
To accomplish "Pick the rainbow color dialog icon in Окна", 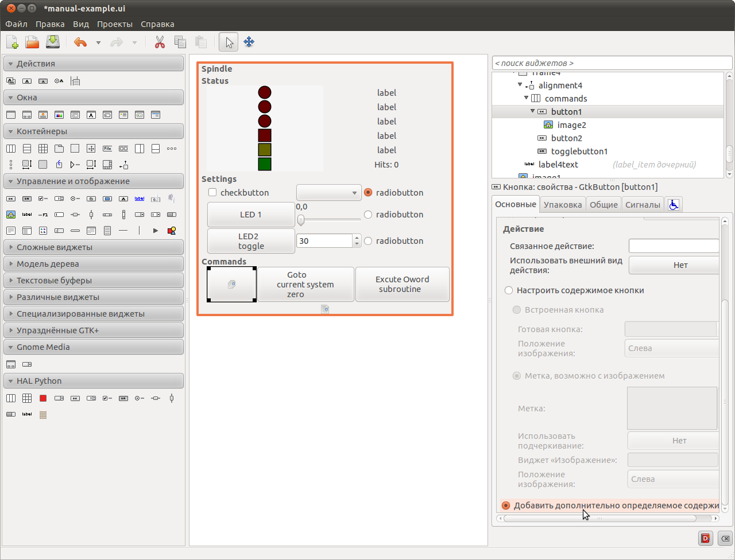I will coord(59,115).
